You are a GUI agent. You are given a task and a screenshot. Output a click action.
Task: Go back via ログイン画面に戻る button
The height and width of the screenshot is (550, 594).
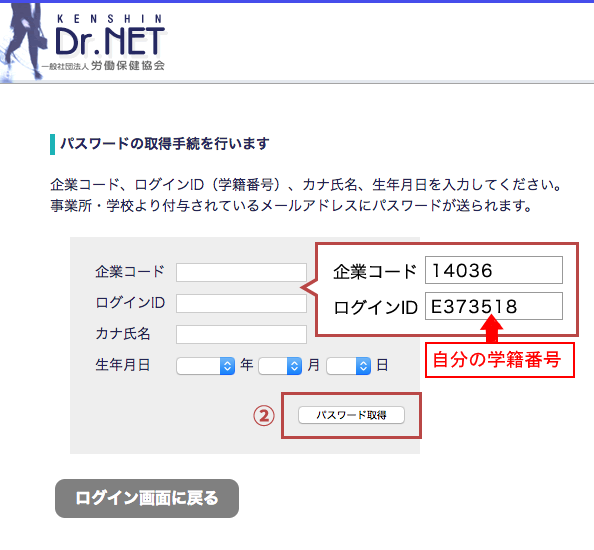coord(147,498)
